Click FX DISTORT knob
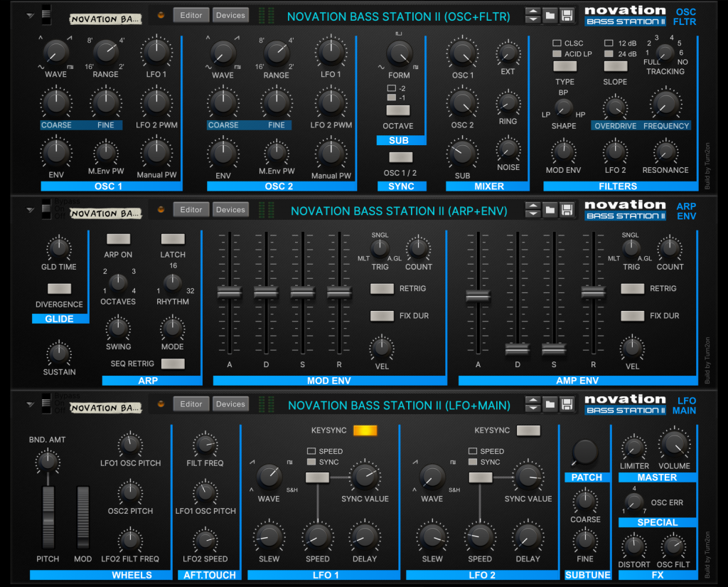This screenshot has width=728, height=587. click(x=633, y=546)
